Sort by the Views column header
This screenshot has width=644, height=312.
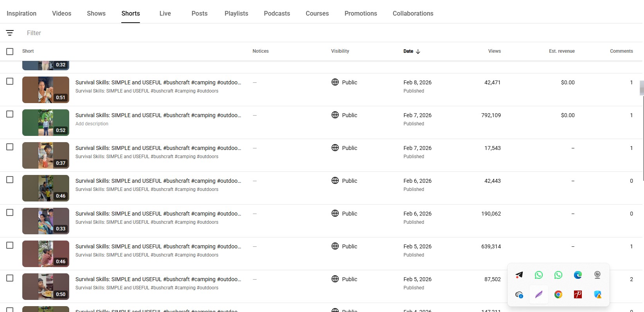tap(495, 51)
